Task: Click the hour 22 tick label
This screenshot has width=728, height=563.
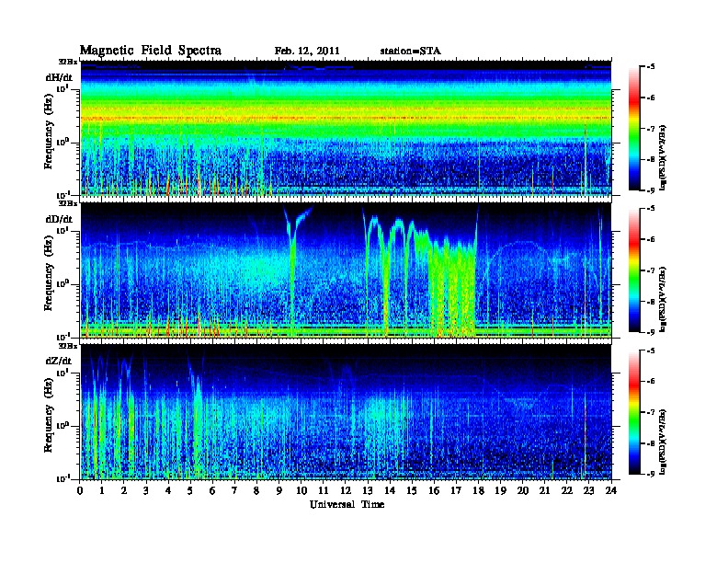Action: point(567,490)
